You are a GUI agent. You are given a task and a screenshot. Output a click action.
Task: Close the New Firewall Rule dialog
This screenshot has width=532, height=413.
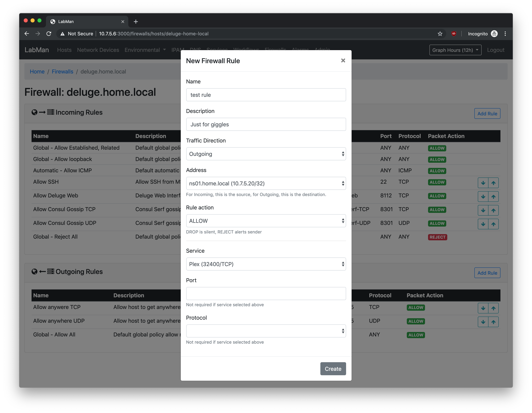pyautogui.click(x=343, y=60)
